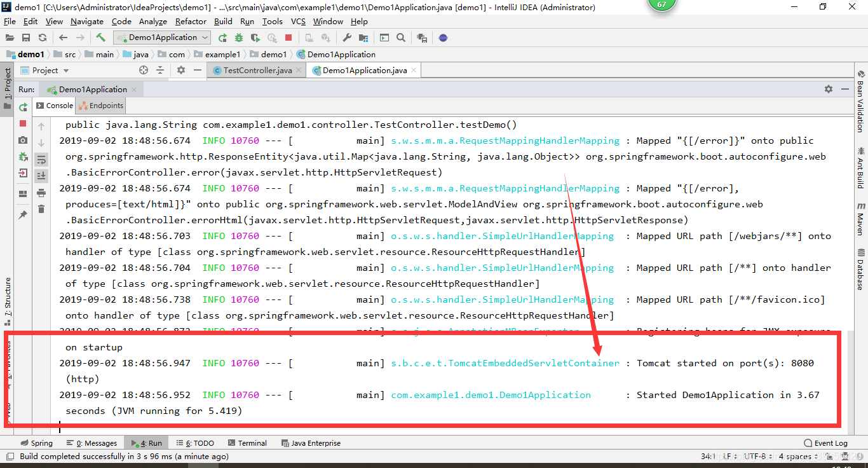Save all files using floppy disk icon

[x=26, y=38]
